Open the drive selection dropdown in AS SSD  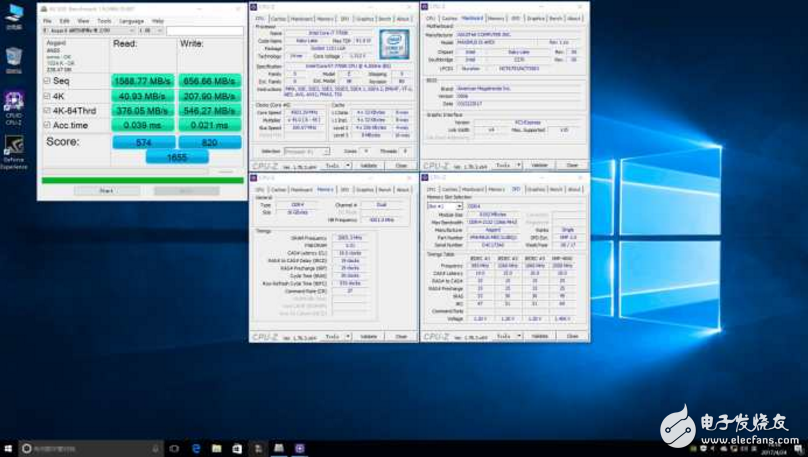[88, 31]
